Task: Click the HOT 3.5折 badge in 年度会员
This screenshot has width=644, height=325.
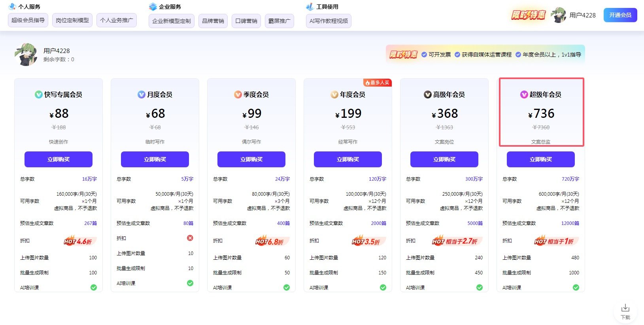Action: [366, 241]
